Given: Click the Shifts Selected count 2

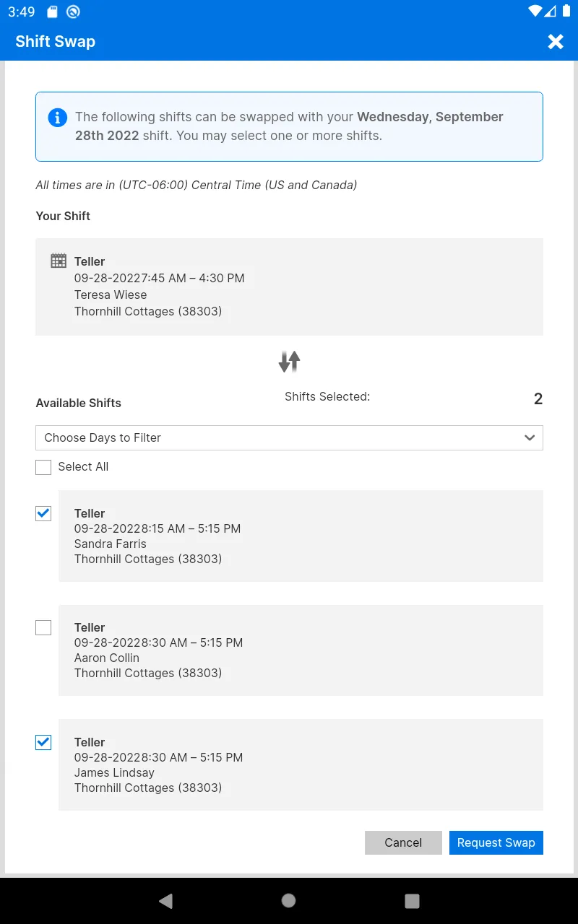Looking at the screenshot, I should pyautogui.click(x=538, y=398).
